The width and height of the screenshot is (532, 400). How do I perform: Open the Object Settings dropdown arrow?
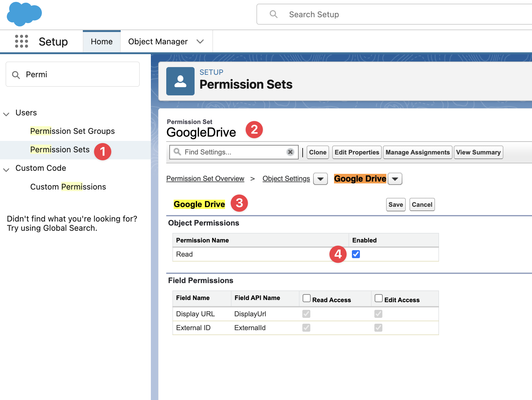[x=320, y=179]
